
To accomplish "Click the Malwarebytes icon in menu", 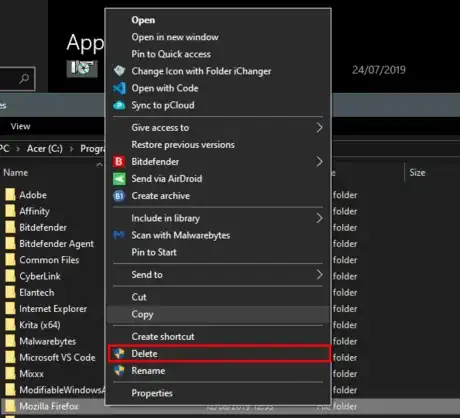I will click(x=119, y=235).
